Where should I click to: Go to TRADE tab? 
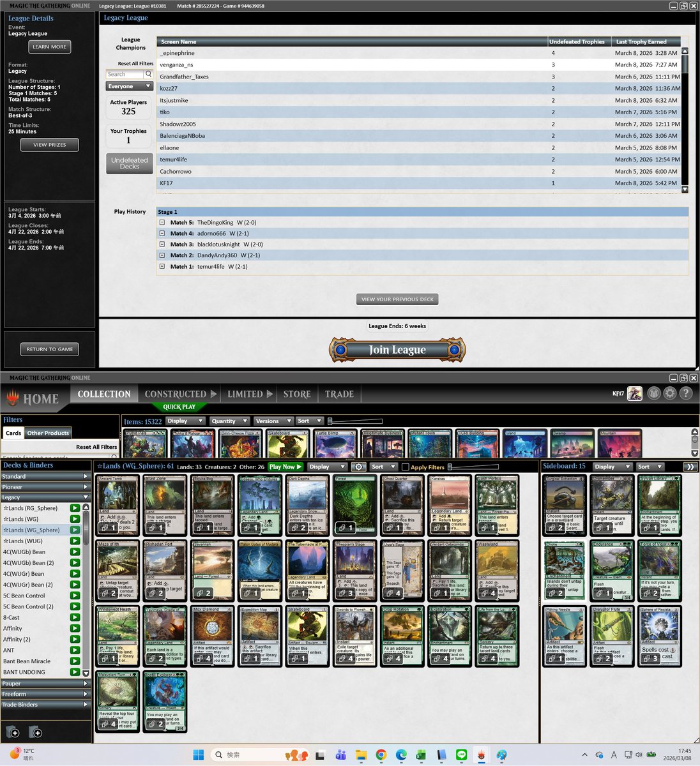coord(339,394)
